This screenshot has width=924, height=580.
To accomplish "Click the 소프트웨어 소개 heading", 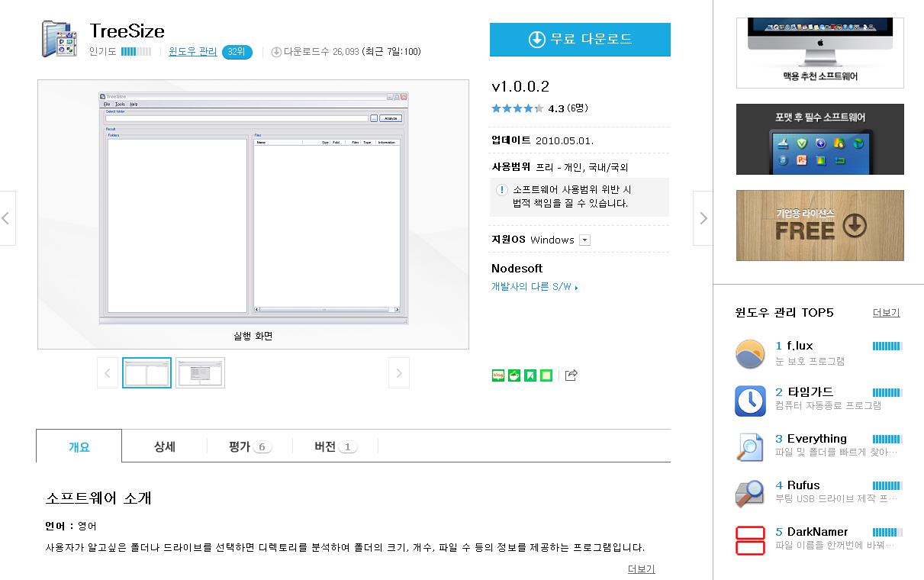I will [x=98, y=498].
